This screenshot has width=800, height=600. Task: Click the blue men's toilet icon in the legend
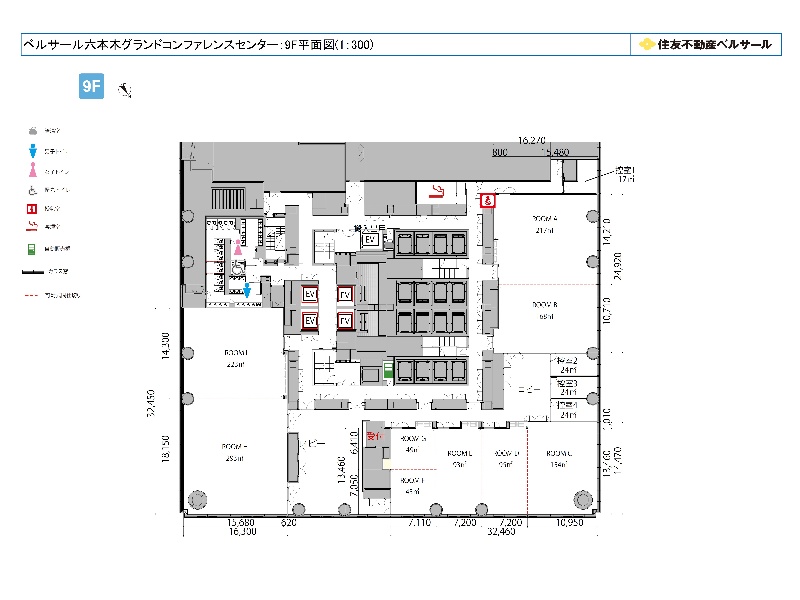coord(33,151)
